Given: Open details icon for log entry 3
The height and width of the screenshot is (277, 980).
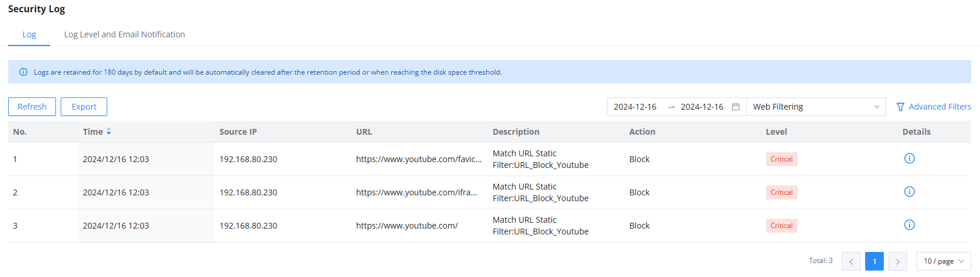Looking at the screenshot, I should [909, 225].
